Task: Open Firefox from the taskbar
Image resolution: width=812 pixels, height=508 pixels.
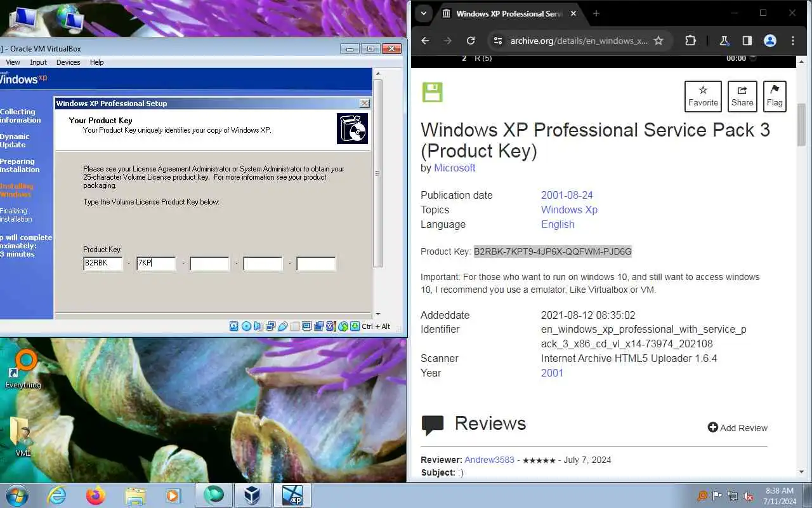Action: 96,495
